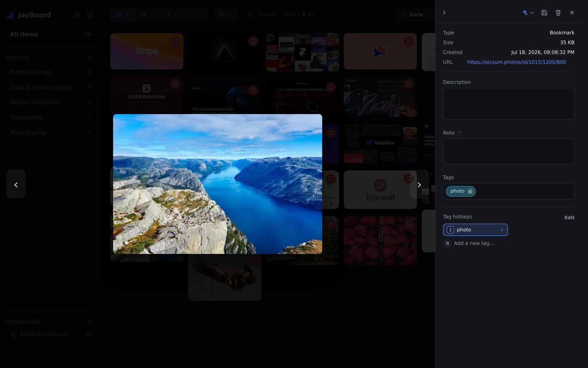Delete the item with the trash icon

[558, 13]
